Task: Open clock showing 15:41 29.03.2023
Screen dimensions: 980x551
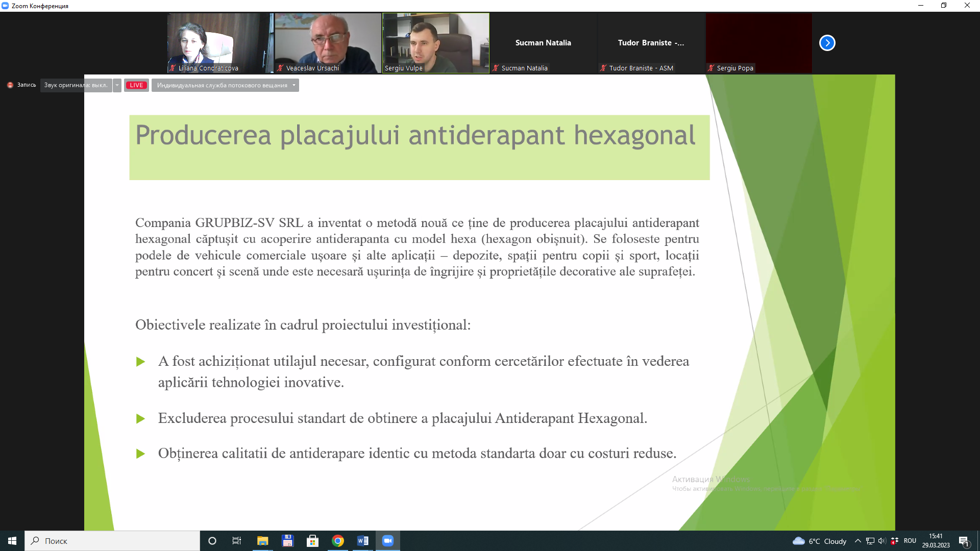Action: [936, 541]
